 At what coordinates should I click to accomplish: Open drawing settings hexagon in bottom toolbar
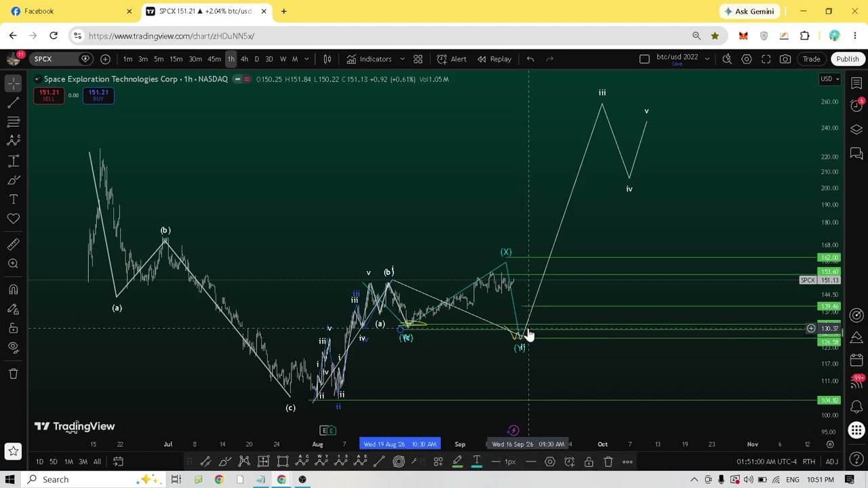point(550,462)
